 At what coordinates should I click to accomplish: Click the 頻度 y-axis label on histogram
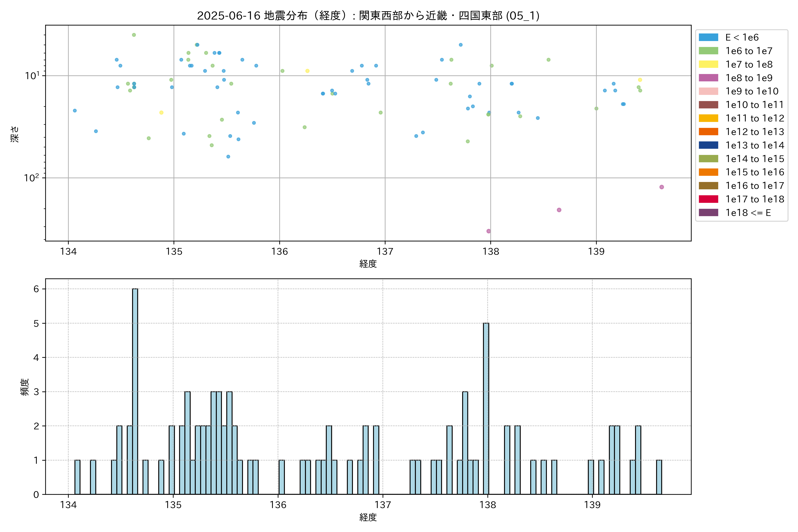(25, 387)
